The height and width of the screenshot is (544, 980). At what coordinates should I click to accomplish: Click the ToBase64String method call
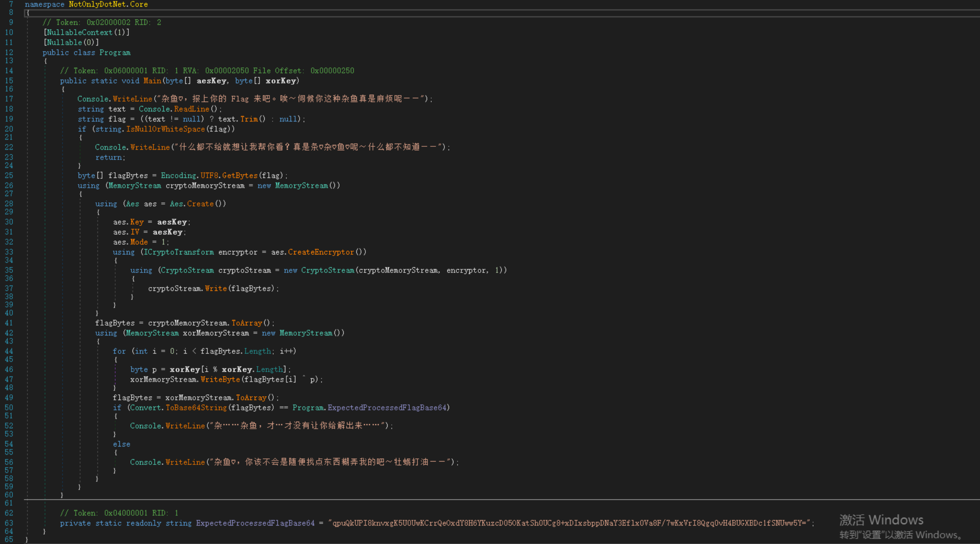196,408
